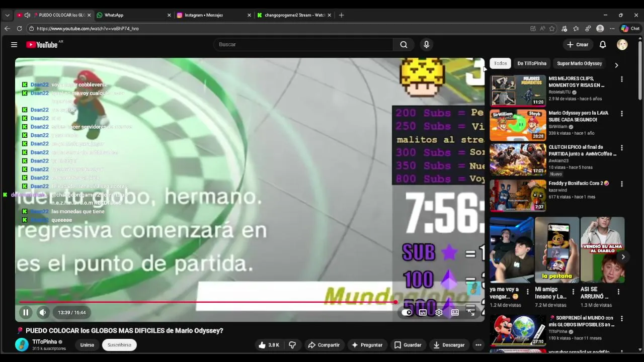Click the page vertical scrollbar
Image resolution: width=644 pixels, height=362 pixels.
point(640,70)
